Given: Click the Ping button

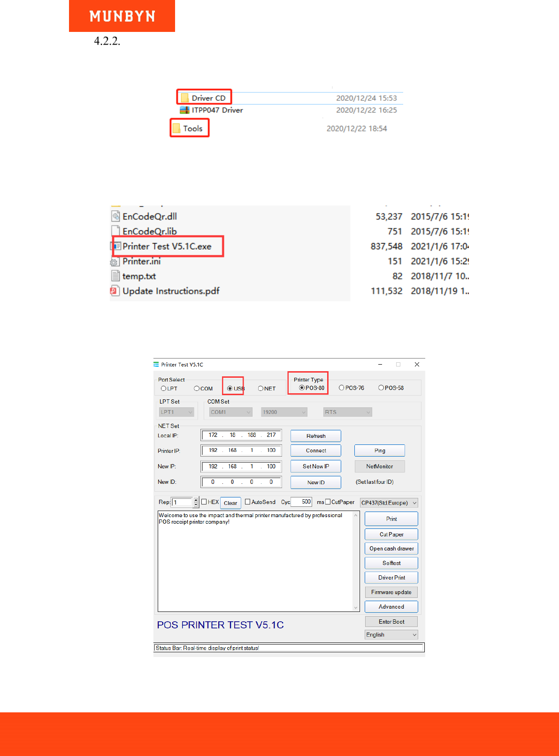Looking at the screenshot, I should (380, 451).
